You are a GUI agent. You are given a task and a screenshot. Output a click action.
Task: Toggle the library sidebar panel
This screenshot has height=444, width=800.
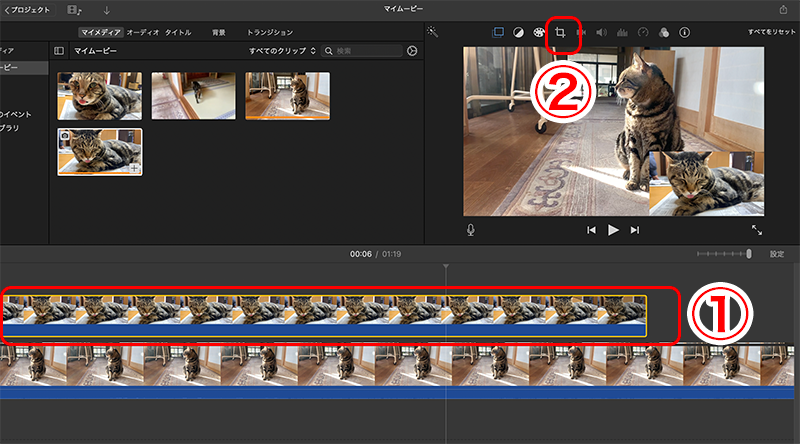coord(59,50)
